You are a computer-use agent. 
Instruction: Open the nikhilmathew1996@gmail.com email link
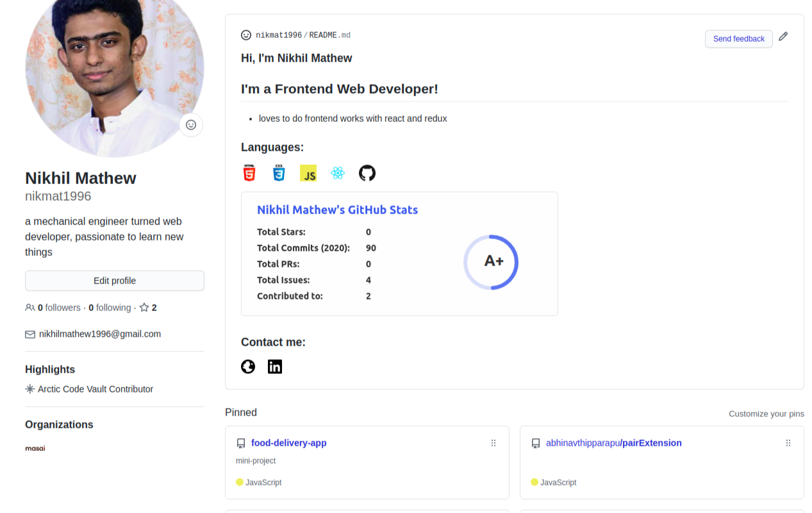click(x=100, y=334)
